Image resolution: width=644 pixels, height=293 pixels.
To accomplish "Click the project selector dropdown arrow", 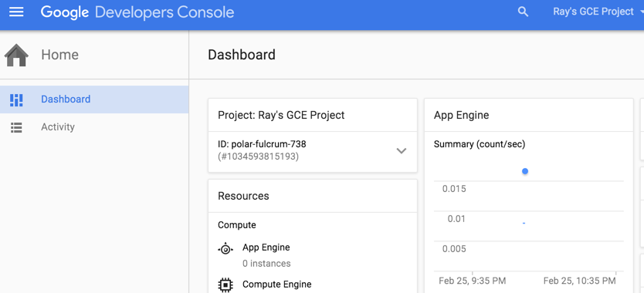I will [x=641, y=12].
